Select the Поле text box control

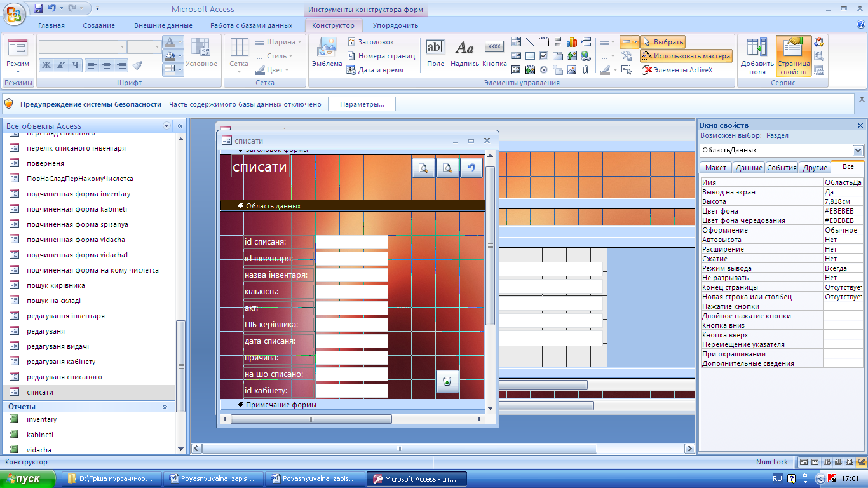point(435,53)
